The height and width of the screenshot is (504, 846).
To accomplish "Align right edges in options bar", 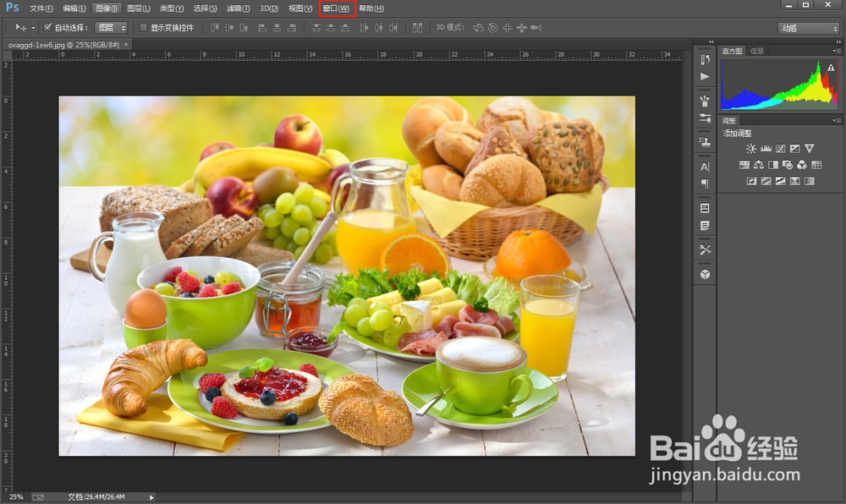I will [x=291, y=28].
